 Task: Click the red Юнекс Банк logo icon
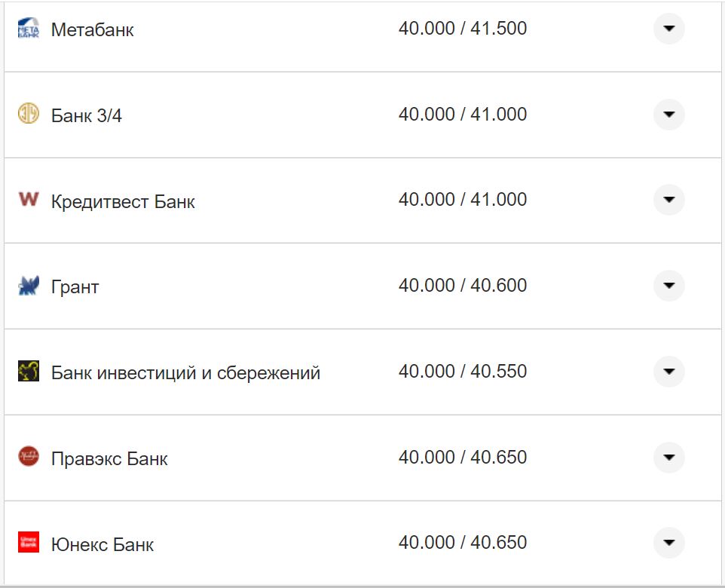[28, 541]
